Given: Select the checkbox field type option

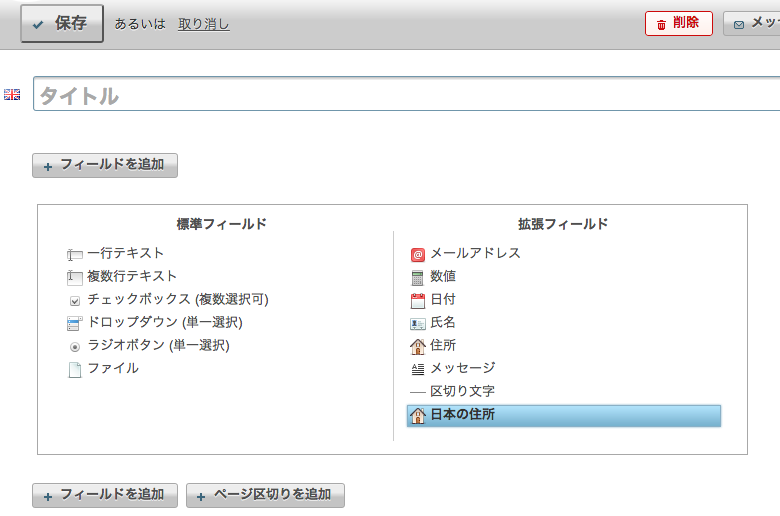Looking at the screenshot, I should pyautogui.click(x=177, y=299).
